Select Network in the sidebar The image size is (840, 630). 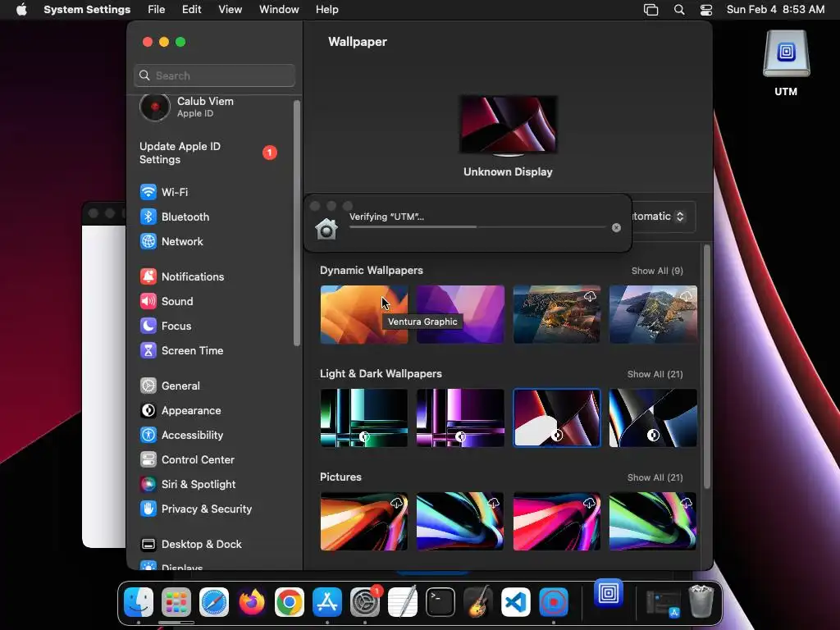(171, 241)
